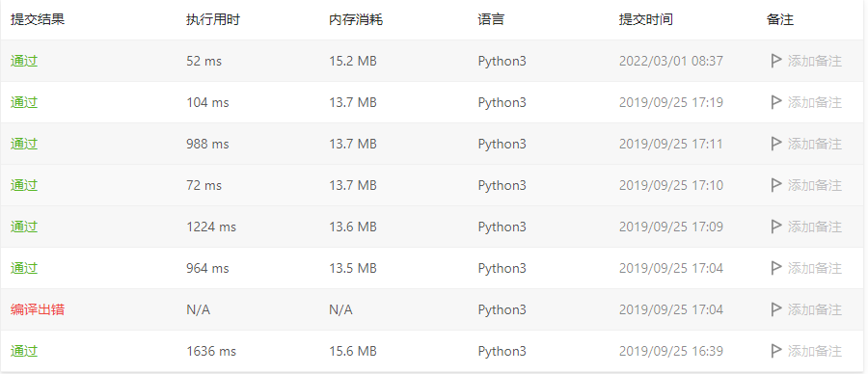Open the 通过 result with 52 ms
The height and width of the screenshot is (374, 868).
pos(24,61)
